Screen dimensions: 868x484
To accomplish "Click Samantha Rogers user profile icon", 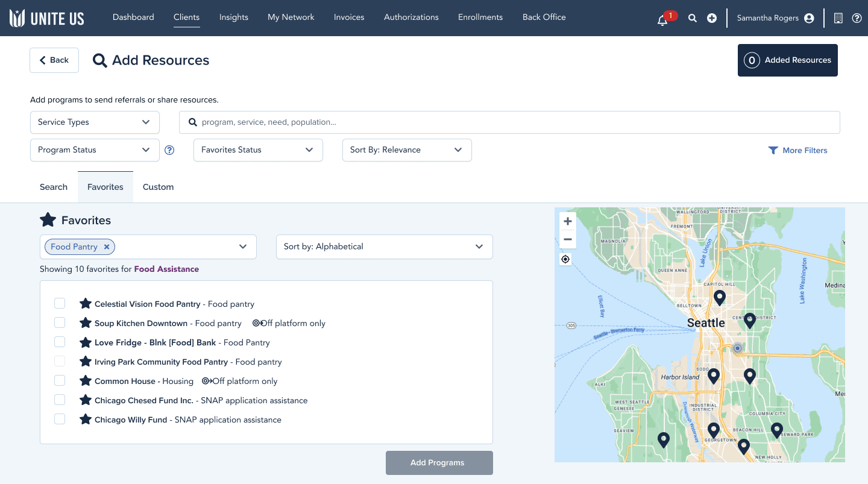I will tap(809, 18).
